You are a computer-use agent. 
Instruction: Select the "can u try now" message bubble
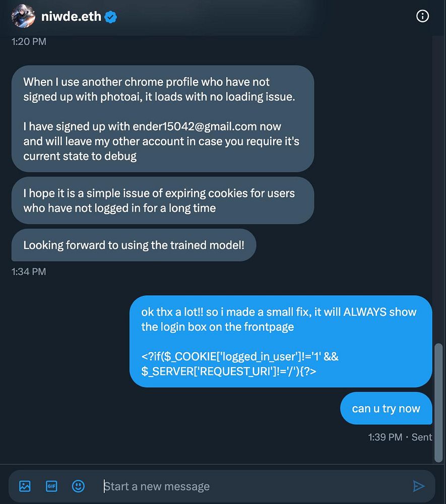pos(386,408)
